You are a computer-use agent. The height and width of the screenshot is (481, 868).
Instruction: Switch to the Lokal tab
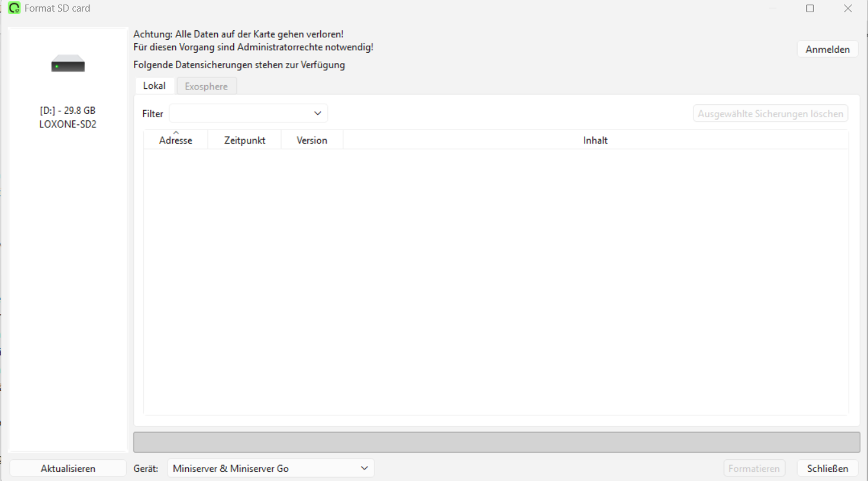(154, 86)
